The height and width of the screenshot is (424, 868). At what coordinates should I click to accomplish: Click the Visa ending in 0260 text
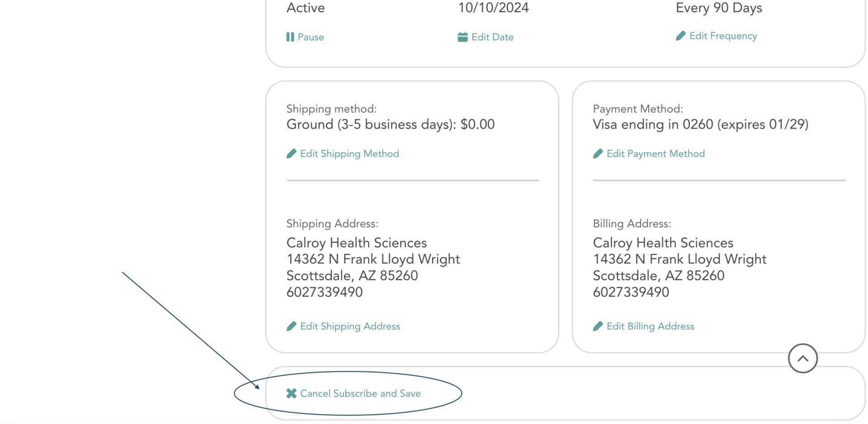pos(700,124)
